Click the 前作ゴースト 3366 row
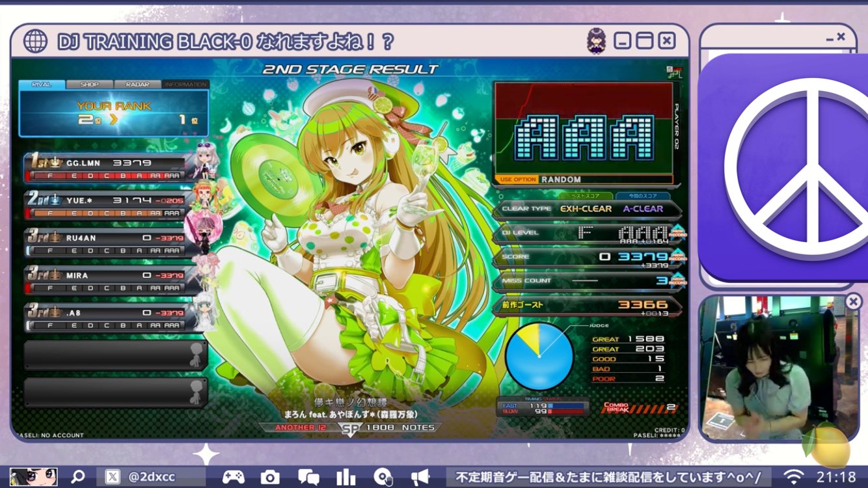The width and height of the screenshot is (868, 488). (x=588, y=305)
